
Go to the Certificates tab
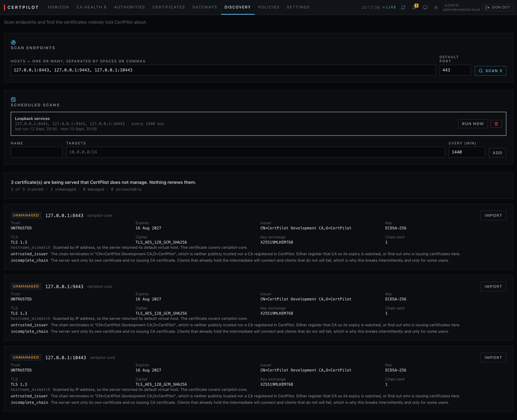coord(169,7)
